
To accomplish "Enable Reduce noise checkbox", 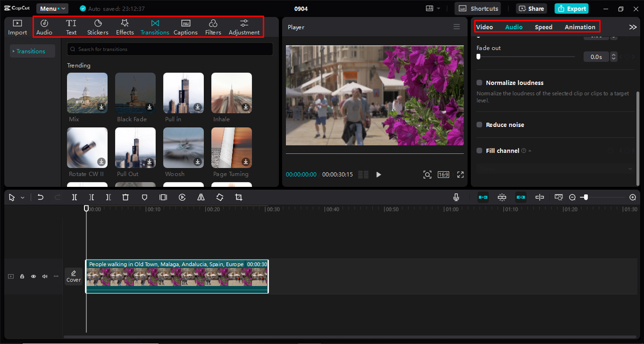I will coord(479,125).
